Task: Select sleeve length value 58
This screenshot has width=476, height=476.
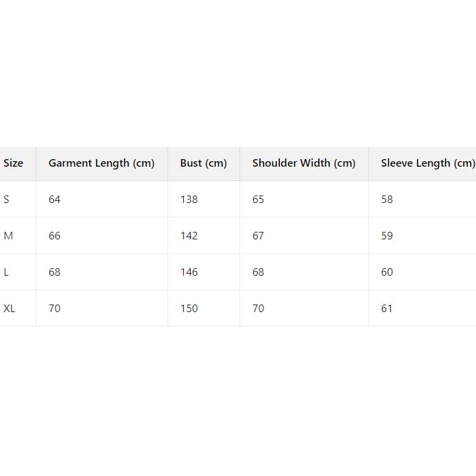Action: point(387,200)
